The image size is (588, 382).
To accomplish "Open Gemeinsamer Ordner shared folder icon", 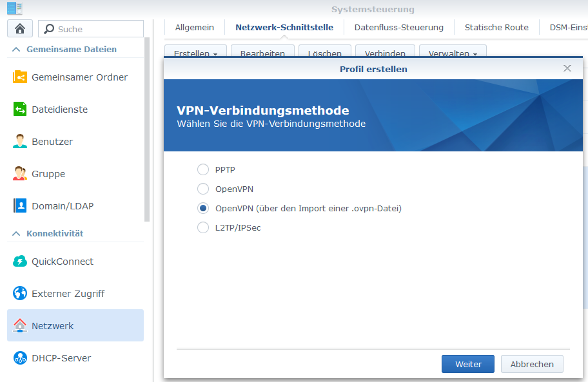I will [21, 77].
